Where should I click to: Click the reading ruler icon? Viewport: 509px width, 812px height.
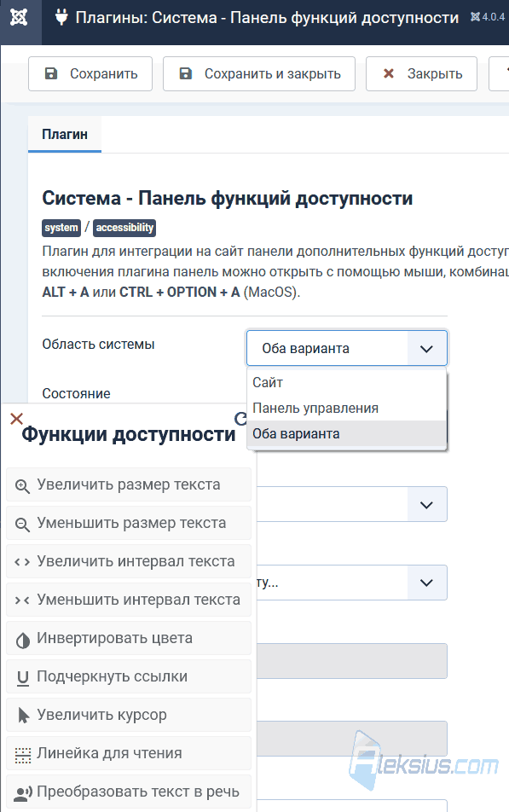tap(23, 756)
